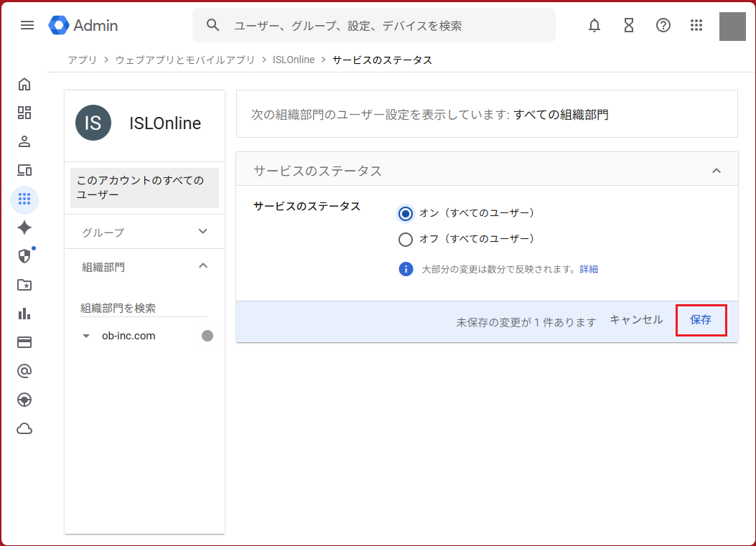
Task: Click ISLOnline app title
Action: click(165, 123)
